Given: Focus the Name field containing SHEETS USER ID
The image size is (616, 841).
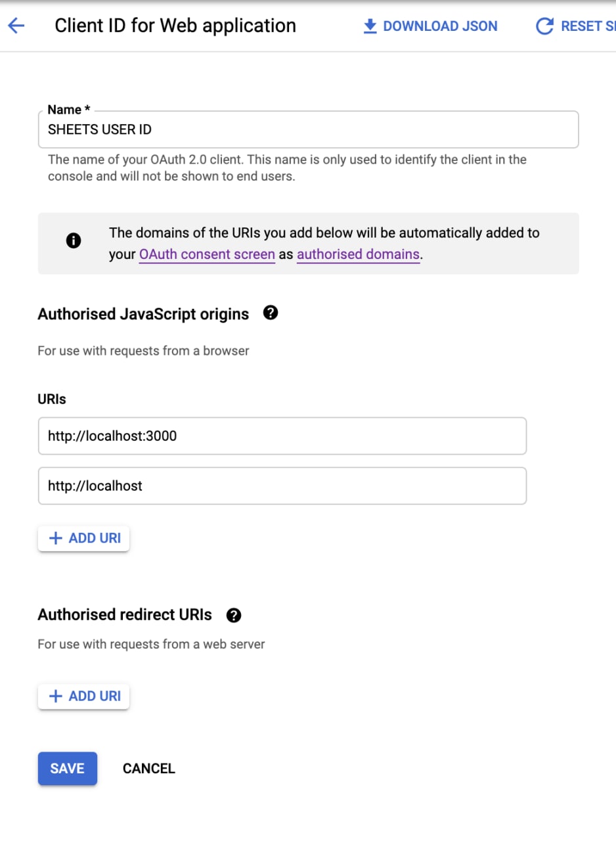Looking at the screenshot, I should coord(308,129).
